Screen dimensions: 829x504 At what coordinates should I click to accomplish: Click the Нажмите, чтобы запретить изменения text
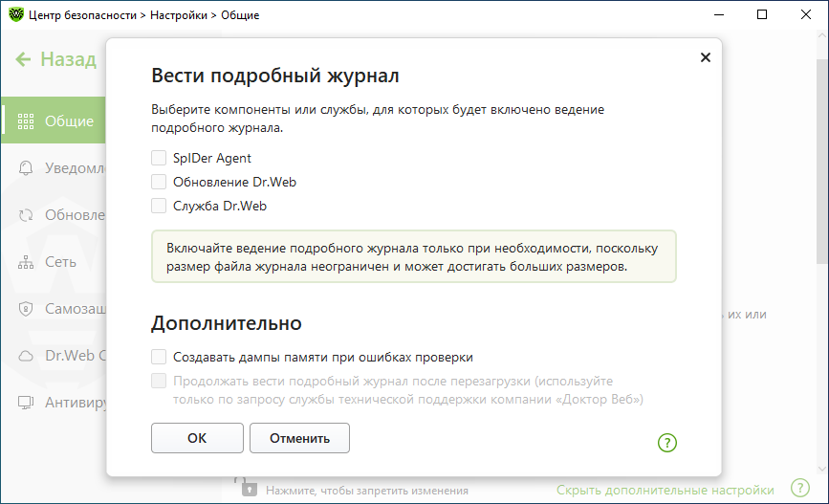click(367, 491)
